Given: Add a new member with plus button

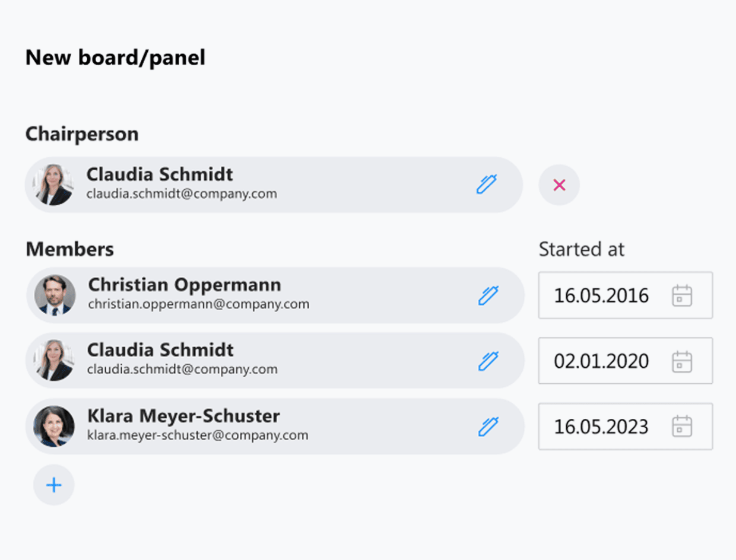Looking at the screenshot, I should pos(54,485).
